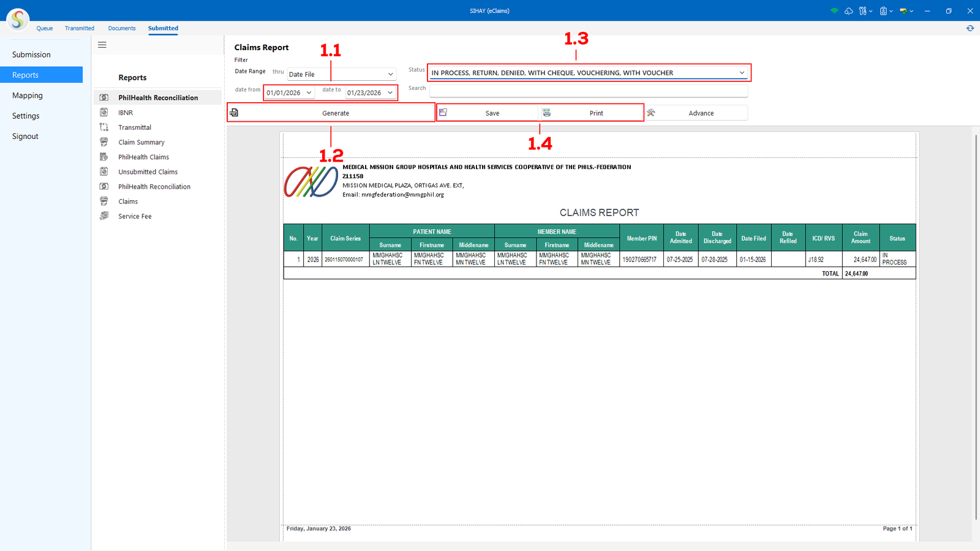This screenshot has height=551, width=980.
Task: Click the refresh icon below the window controls
Action: pos(970,28)
